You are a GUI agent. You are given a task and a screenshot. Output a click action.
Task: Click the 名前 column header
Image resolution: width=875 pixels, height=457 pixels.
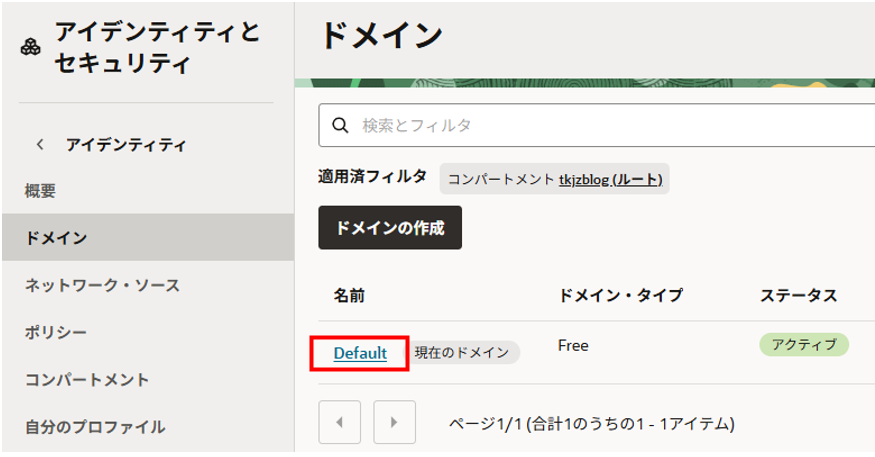350,295
